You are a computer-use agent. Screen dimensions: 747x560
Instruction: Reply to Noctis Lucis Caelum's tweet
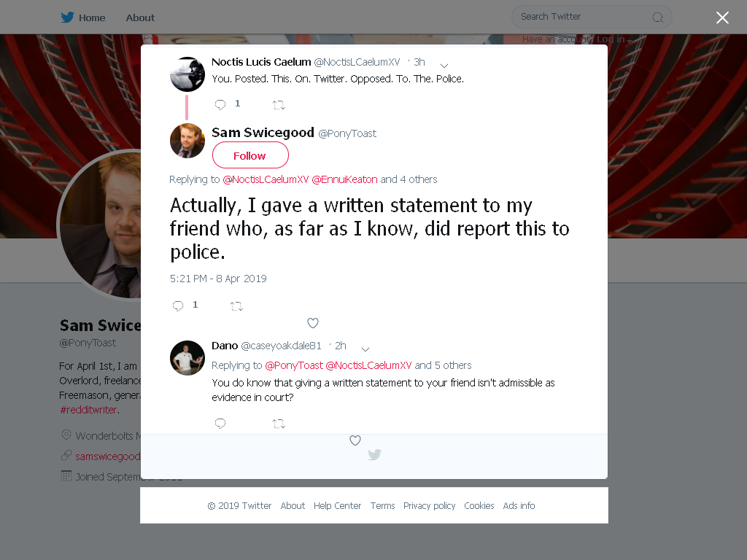(x=220, y=104)
